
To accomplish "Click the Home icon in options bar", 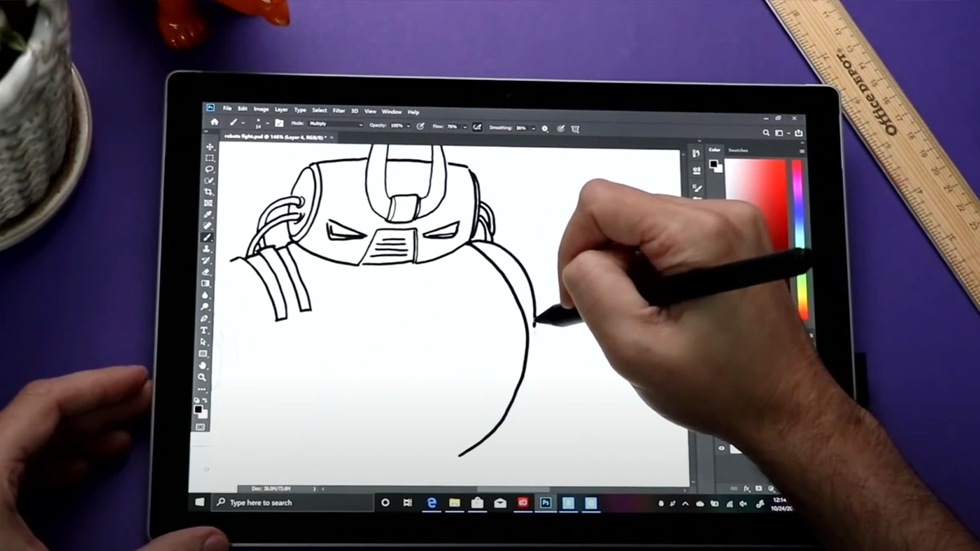I will click(215, 122).
